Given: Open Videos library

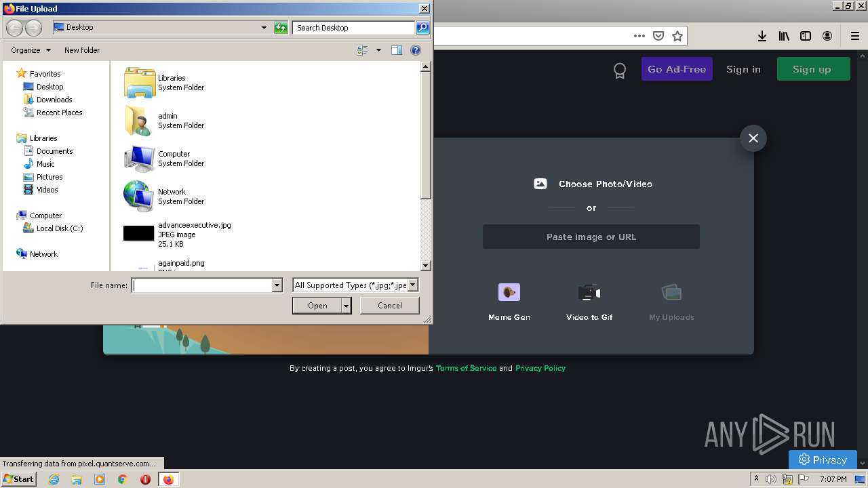Looking at the screenshot, I should point(47,190).
